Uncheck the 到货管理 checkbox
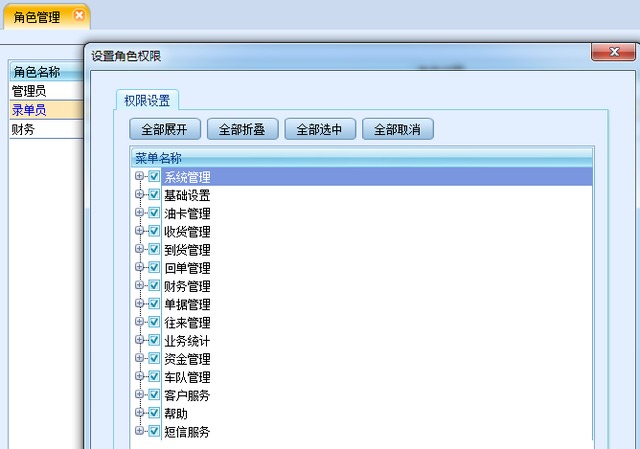Viewport: 640px width, 449px height. [154, 249]
